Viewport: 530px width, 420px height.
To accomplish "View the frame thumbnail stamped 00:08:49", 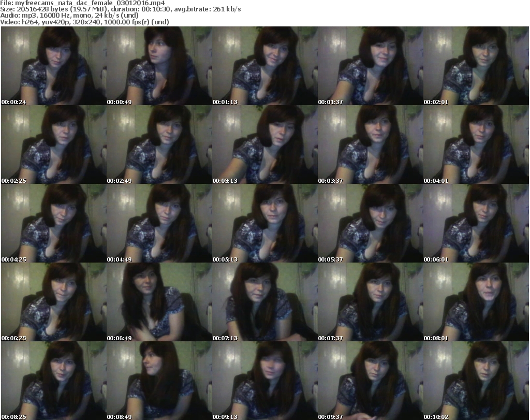I will point(159,381).
